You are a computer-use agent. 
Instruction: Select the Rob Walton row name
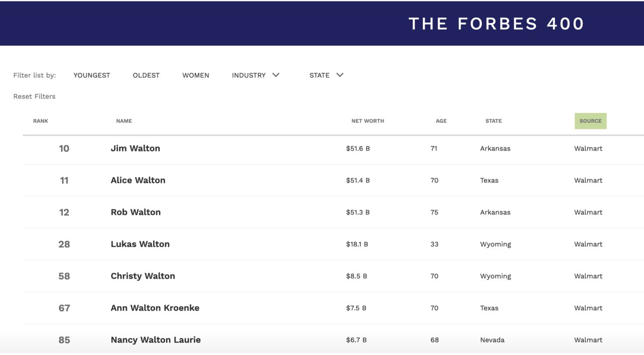pos(135,212)
